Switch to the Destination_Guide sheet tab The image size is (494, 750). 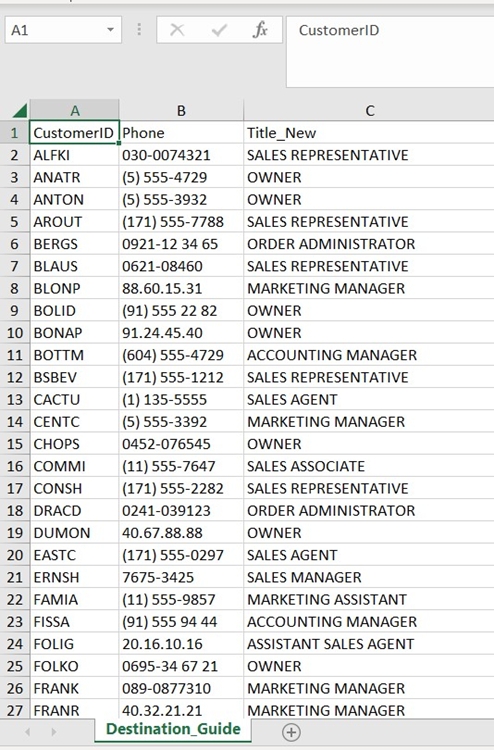pos(173,729)
